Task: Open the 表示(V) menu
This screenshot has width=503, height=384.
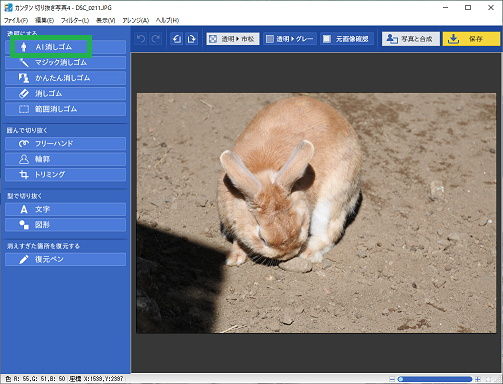Action: pos(106,21)
